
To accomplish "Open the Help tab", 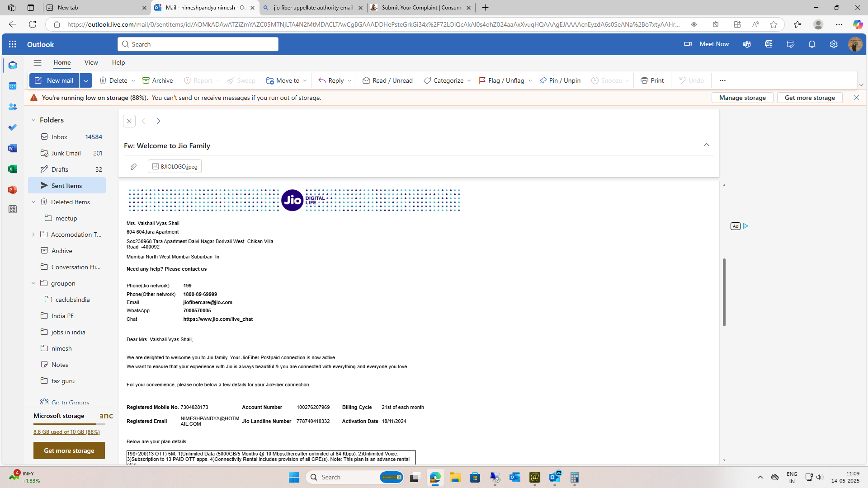I will [118, 63].
